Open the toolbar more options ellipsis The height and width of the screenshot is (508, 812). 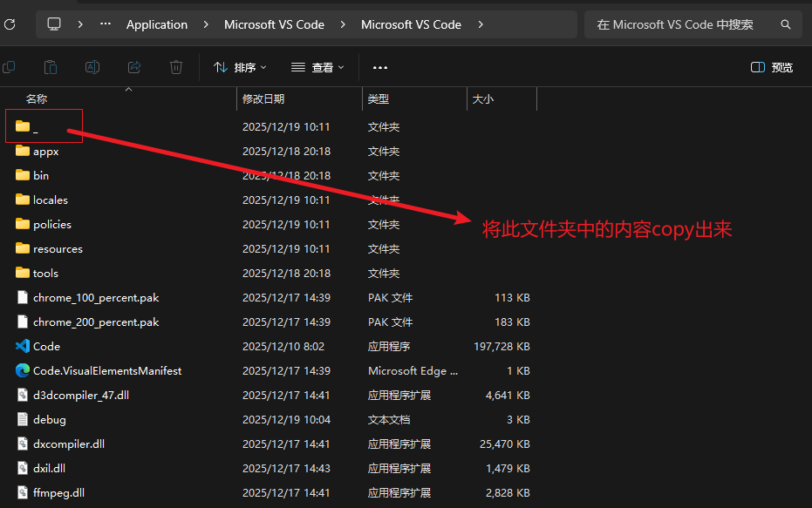(x=380, y=67)
